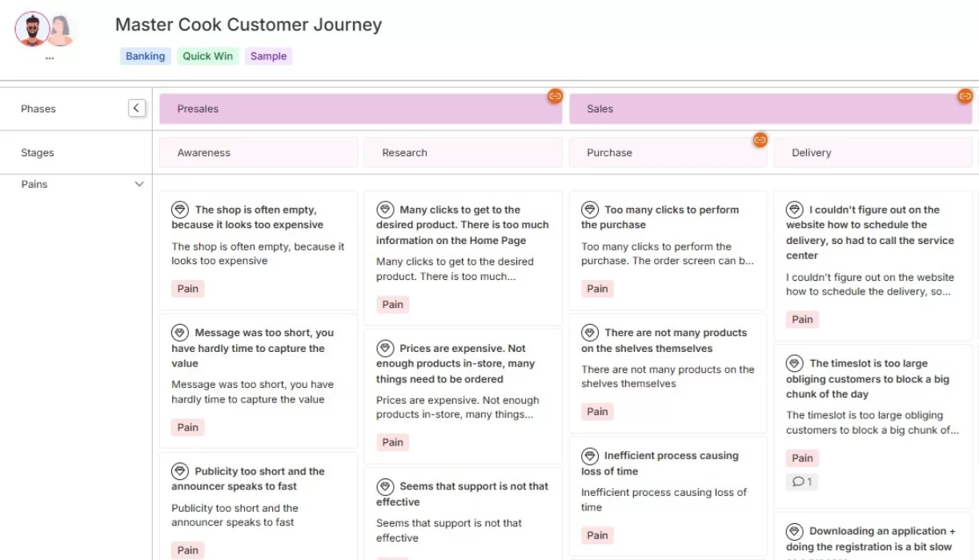Click the Sample tag
979x560 pixels.
[268, 56]
